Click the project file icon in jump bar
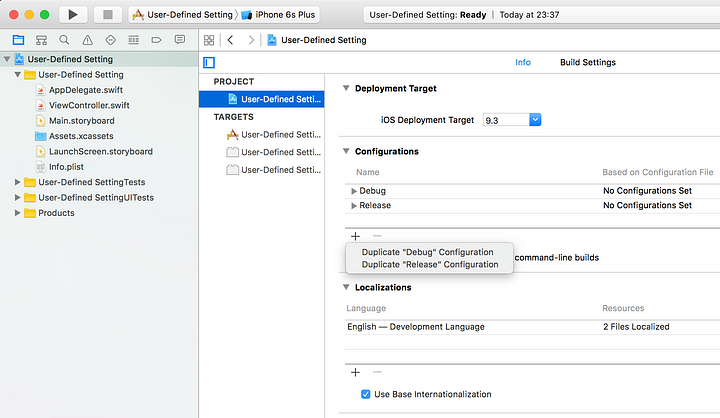The height and width of the screenshot is (418, 720). [272, 40]
